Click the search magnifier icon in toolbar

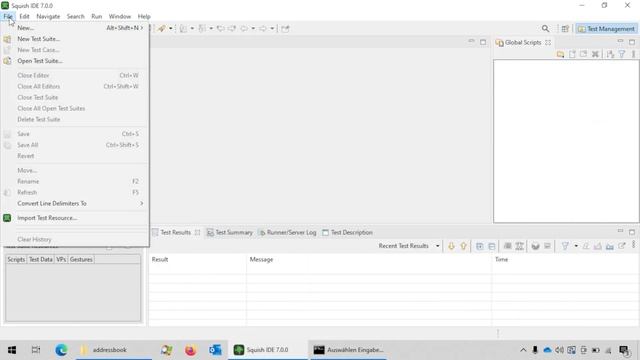[545, 29]
